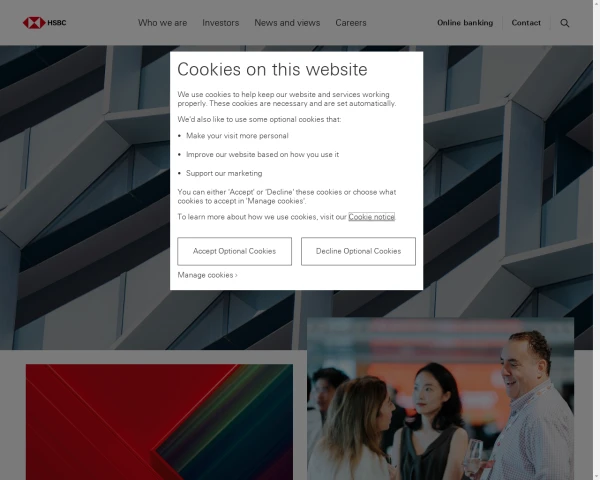600x480 pixels.
Task: Click the 'Cookies on this website' heading
Action: [x=272, y=69]
